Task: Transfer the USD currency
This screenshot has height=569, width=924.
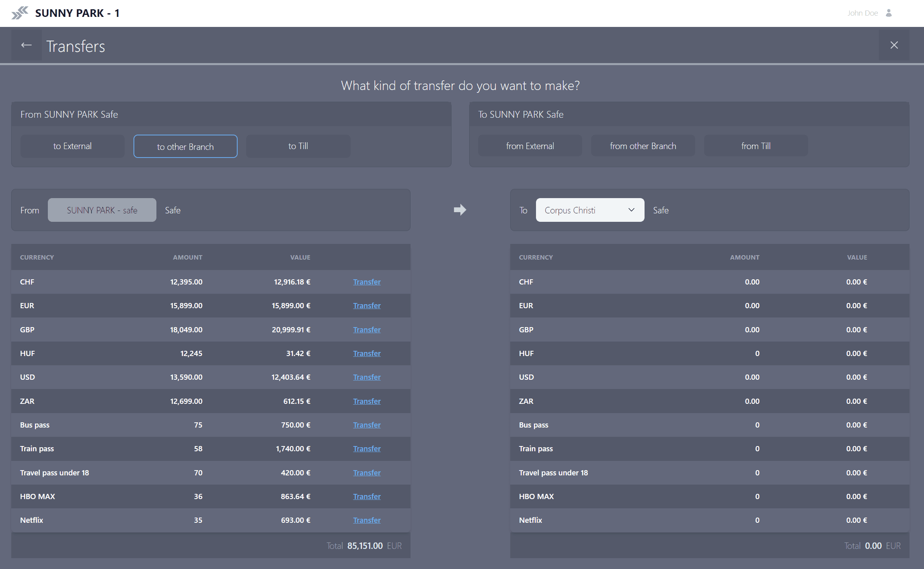Action: [367, 377]
